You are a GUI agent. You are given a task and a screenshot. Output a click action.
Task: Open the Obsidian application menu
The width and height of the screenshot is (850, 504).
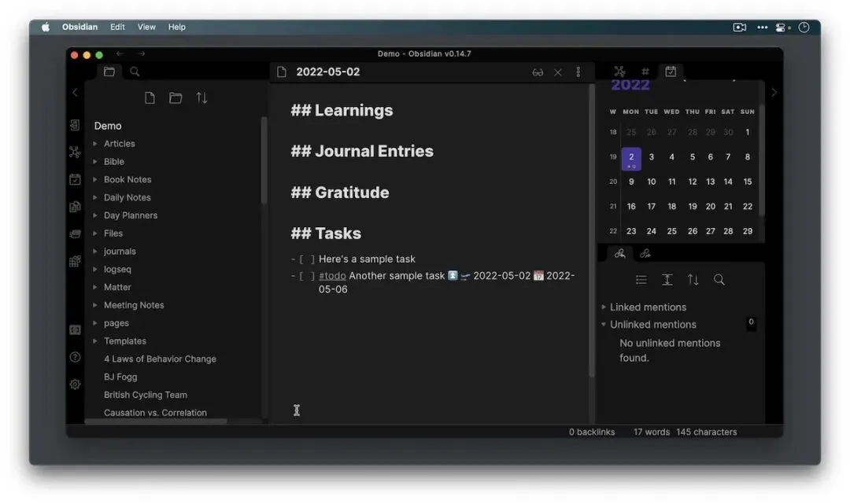coord(79,27)
